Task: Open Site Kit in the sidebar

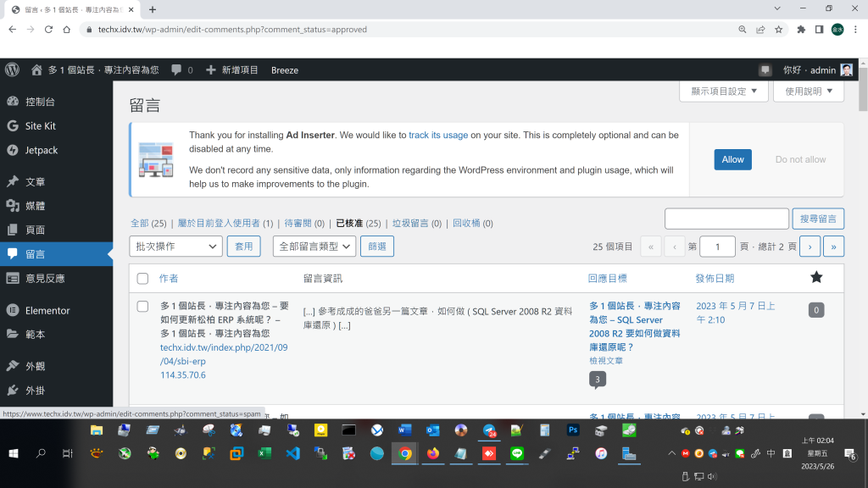Action: tap(40, 125)
